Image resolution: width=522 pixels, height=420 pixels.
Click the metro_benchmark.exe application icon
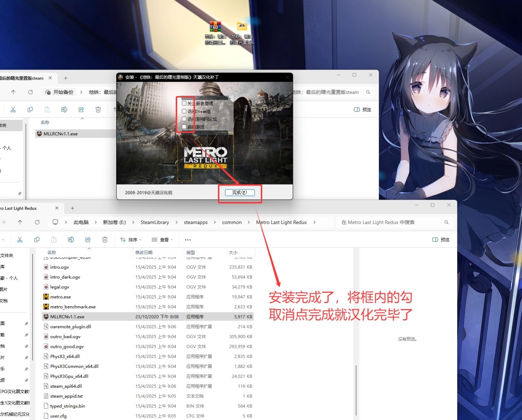(46, 307)
